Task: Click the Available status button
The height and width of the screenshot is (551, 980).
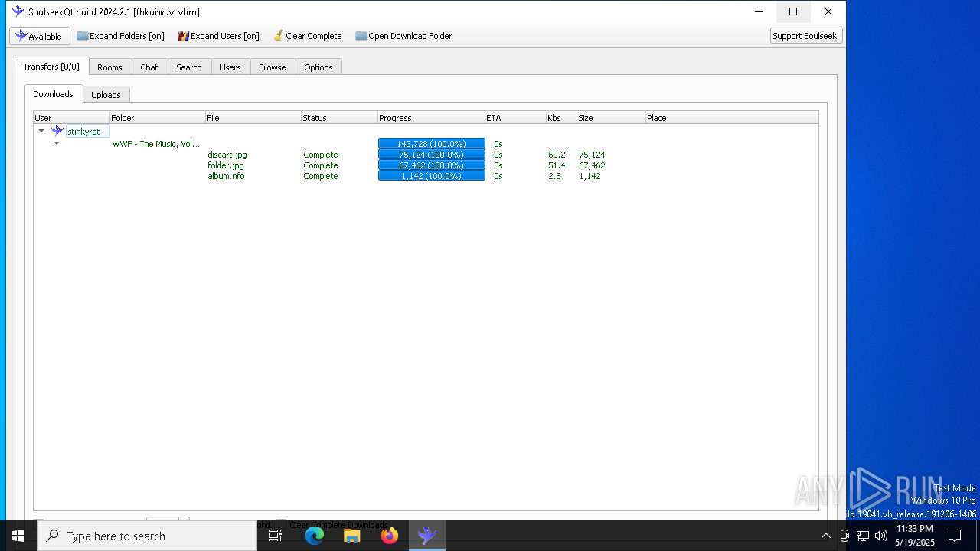Action: pyautogui.click(x=40, y=36)
